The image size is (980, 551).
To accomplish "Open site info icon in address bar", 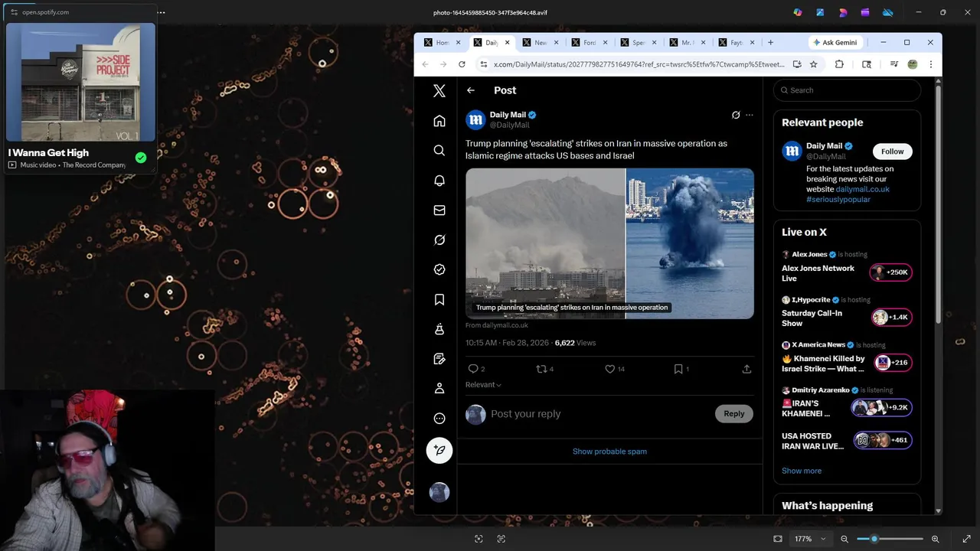I will tap(483, 64).
